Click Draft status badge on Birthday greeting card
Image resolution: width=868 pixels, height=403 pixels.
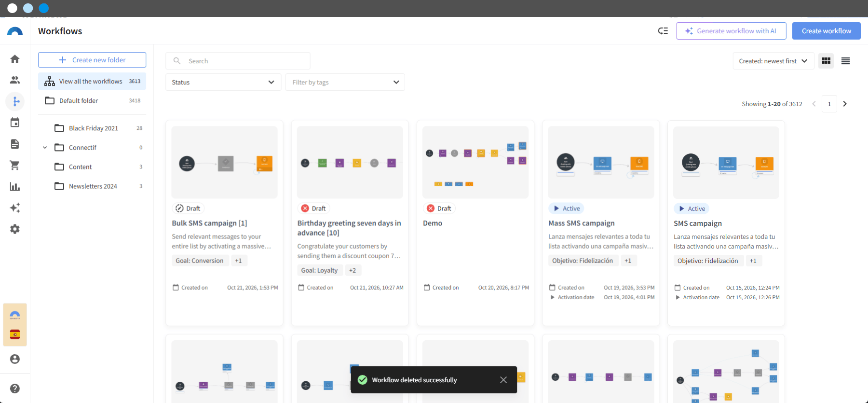point(313,208)
